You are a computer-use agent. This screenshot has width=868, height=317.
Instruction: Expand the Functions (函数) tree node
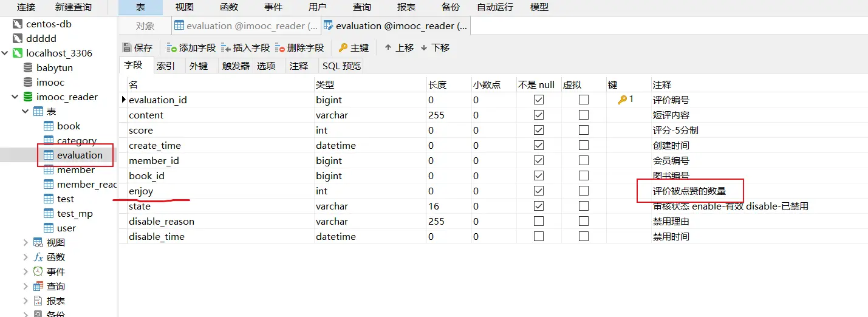pyautogui.click(x=26, y=257)
